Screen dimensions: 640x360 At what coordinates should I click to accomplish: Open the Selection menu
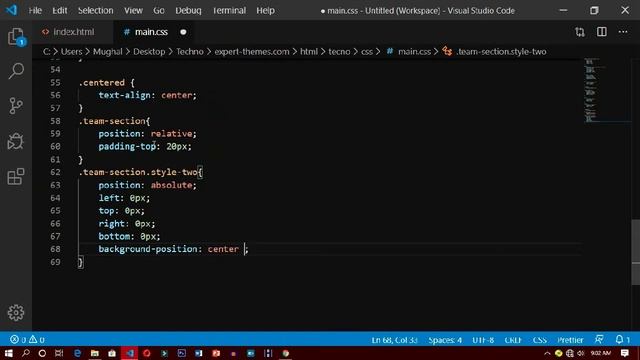(x=96, y=10)
